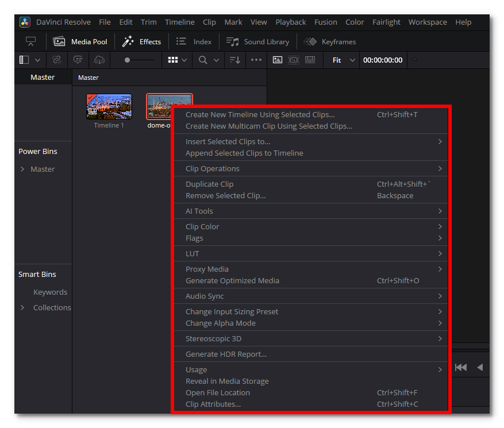Open the Playback menu
The height and width of the screenshot is (428, 504).
click(x=291, y=22)
